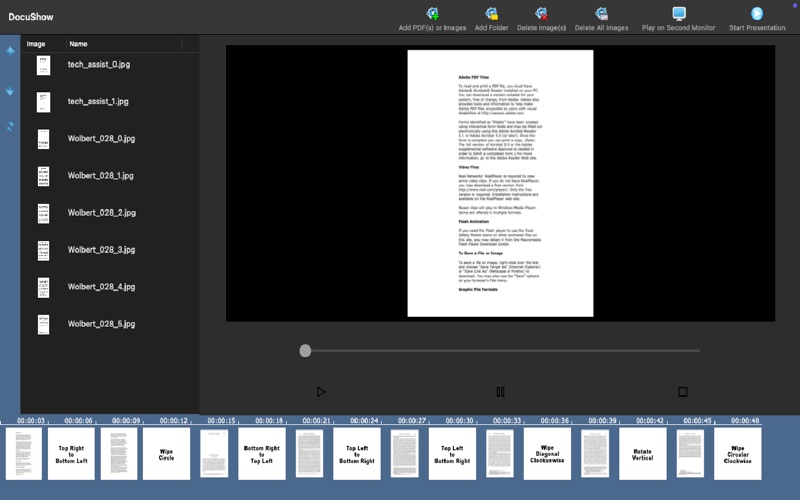Select Play on Second Monitor
This screenshot has width=800, height=500.
click(x=679, y=14)
